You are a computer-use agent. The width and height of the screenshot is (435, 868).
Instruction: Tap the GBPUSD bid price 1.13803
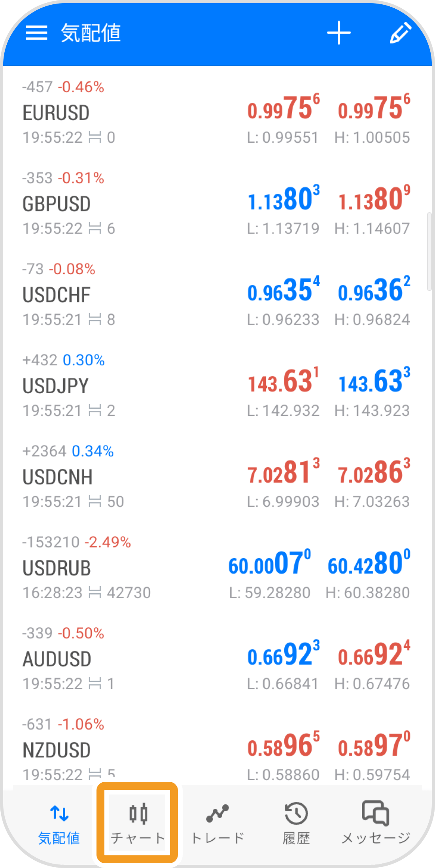[x=283, y=198]
